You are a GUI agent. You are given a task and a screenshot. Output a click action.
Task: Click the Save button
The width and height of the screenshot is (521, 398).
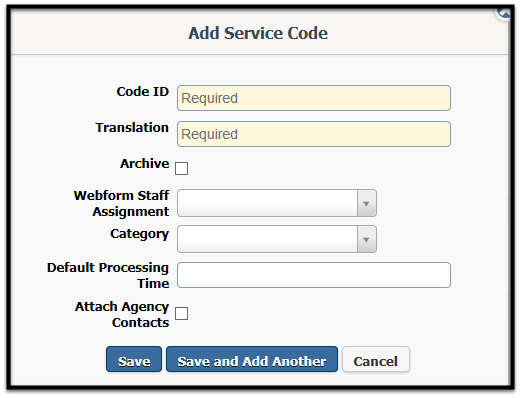134,359
